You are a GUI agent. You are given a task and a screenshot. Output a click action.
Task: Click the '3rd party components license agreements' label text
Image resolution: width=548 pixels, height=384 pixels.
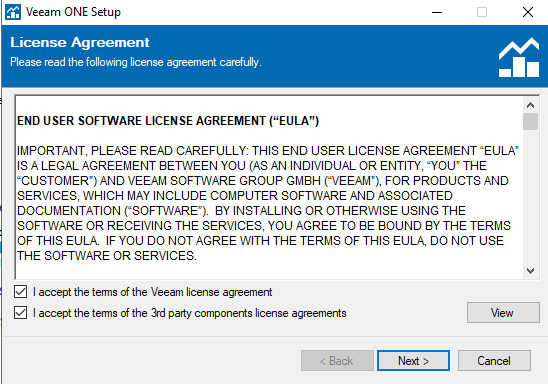[x=248, y=313]
